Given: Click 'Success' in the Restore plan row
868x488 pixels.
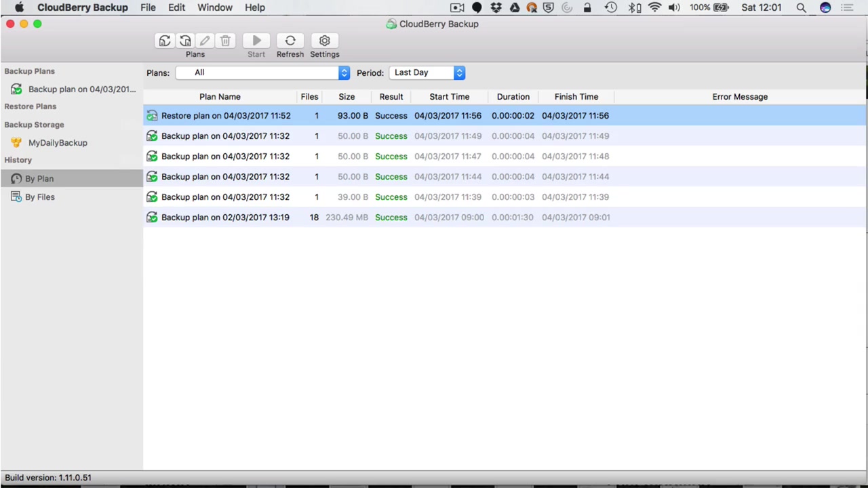Looking at the screenshot, I should pos(391,116).
